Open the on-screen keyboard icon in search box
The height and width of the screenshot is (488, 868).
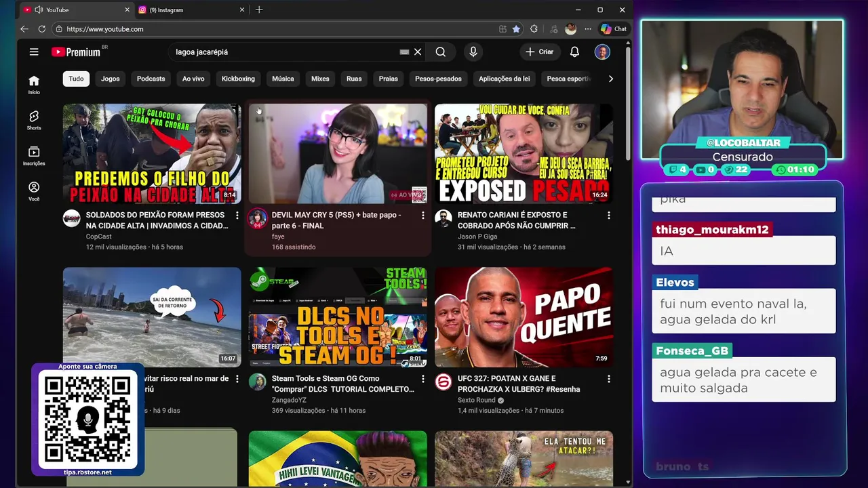click(x=404, y=52)
